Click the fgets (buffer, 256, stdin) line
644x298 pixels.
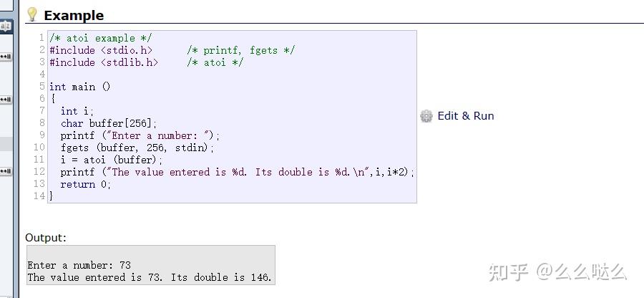[x=137, y=148]
